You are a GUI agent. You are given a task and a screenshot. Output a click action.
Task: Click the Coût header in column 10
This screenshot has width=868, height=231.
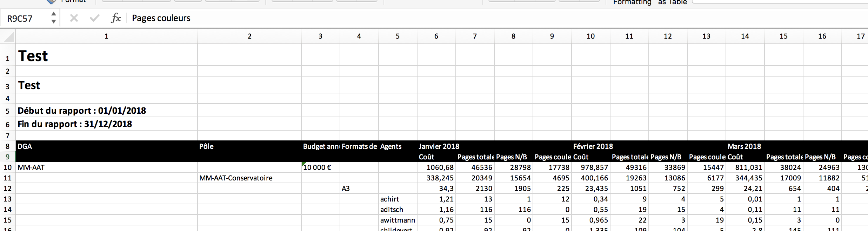pos(591,157)
